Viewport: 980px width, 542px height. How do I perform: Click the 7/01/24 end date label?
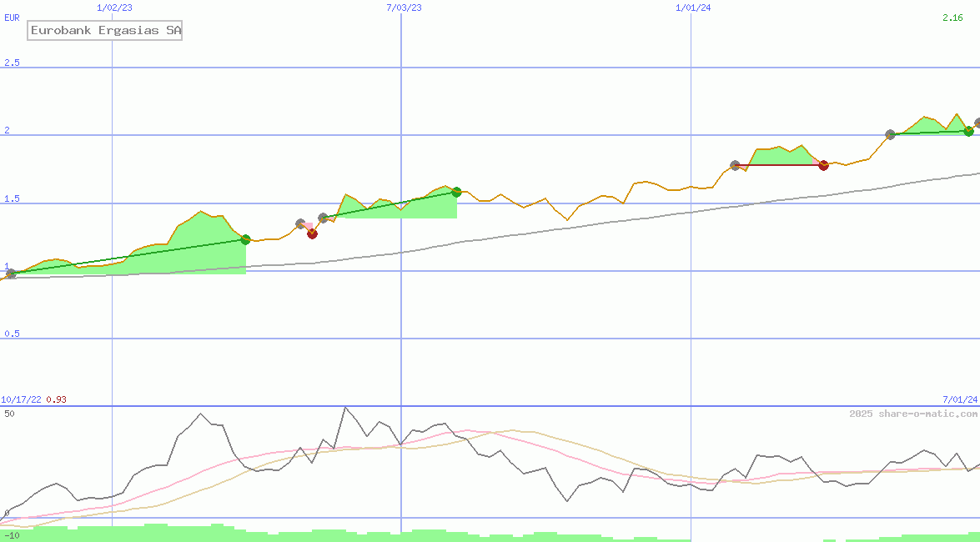tap(960, 399)
